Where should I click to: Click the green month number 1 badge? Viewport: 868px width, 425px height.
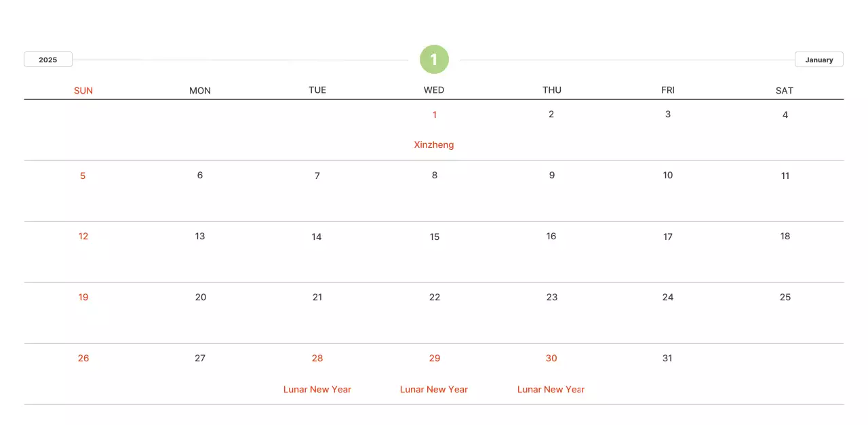434,60
